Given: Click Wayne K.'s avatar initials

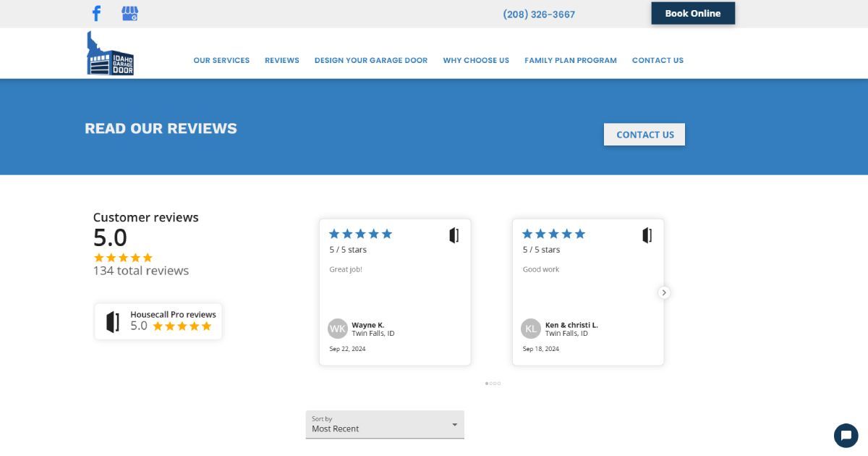Looking at the screenshot, I should pos(337,329).
